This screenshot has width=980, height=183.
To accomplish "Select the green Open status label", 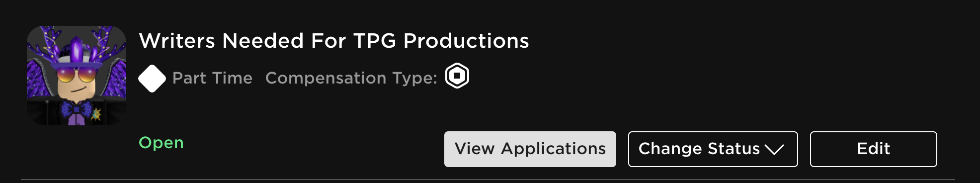I will click(161, 143).
